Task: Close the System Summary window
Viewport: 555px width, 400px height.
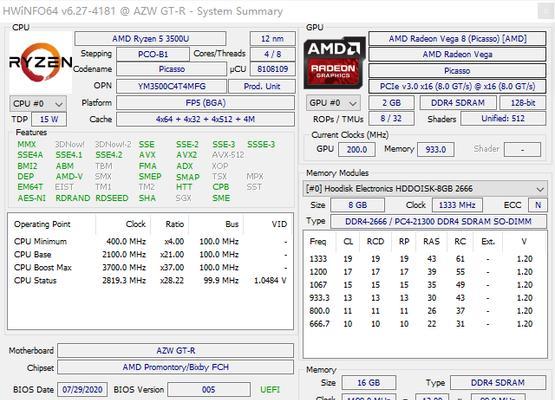Action: click(x=547, y=12)
